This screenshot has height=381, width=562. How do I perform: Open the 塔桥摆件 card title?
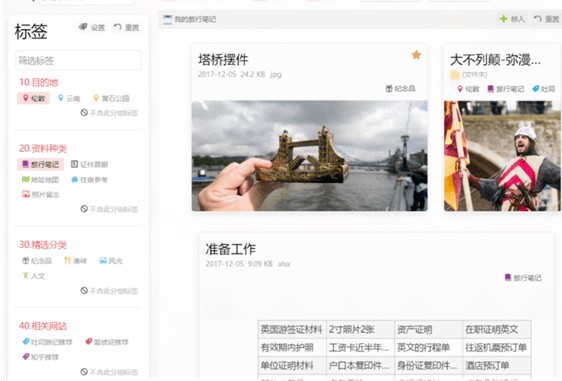(223, 59)
